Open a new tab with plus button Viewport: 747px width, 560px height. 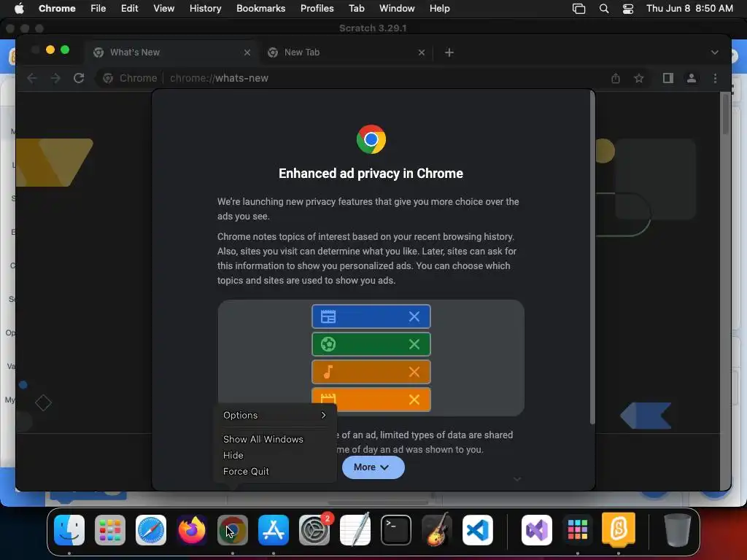(449, 52)
